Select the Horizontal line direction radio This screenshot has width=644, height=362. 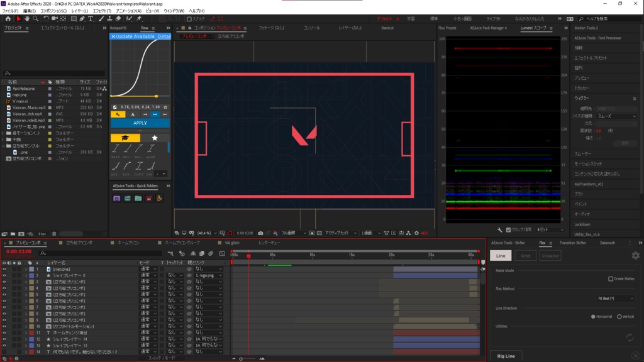(x=593, y=317)
